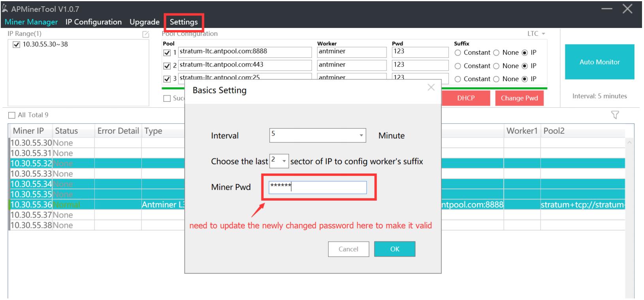The width and height of the screenshot is (644, 300).
Task: Open the IP sector count dropdown
Action: tap(279, 161)
